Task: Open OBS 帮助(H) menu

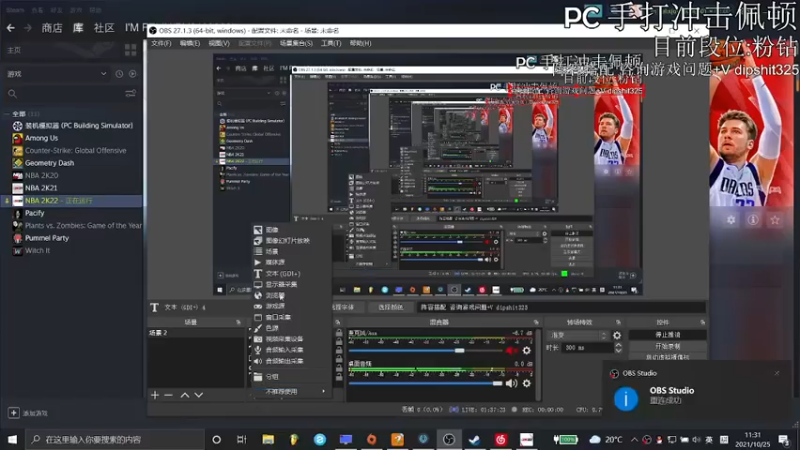Action: [360, 43]
